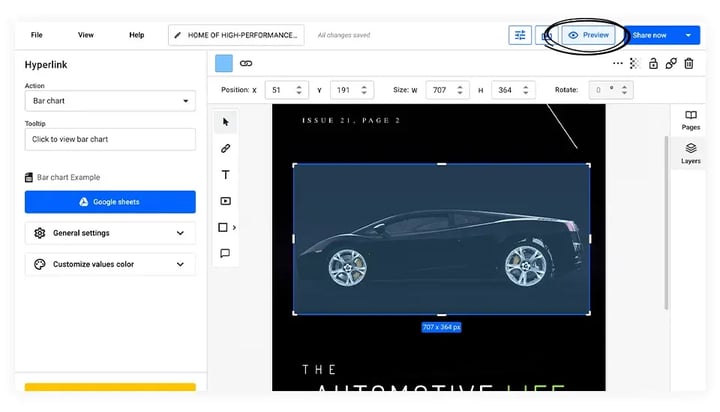This screenshot has height=412, width=720.
Task: Expand Customize values color section
Action: pyautogui.click(x=110, y=264)
